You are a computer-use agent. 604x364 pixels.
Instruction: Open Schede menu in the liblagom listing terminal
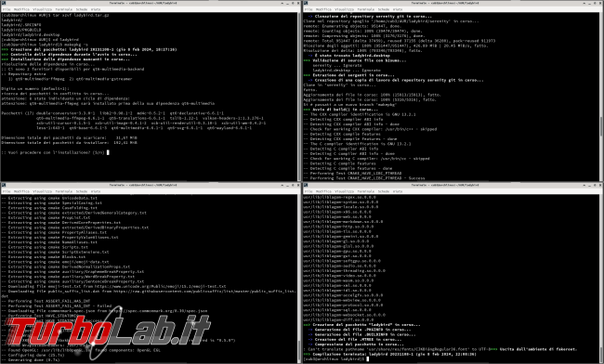(384, 191)
